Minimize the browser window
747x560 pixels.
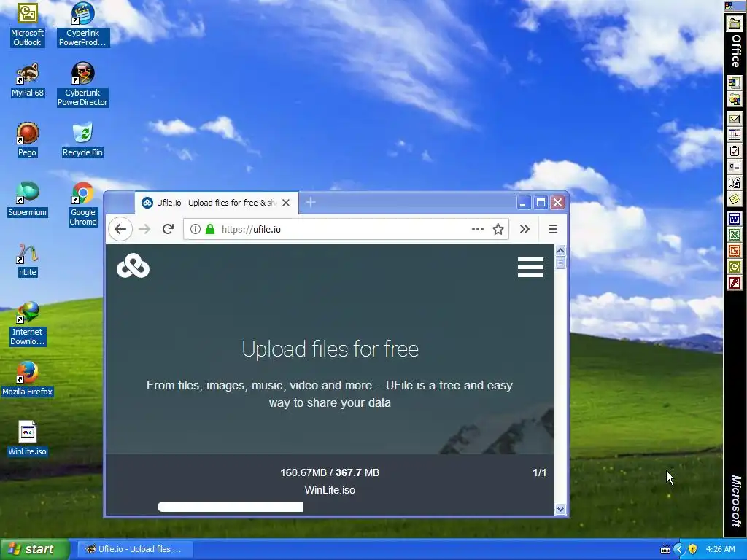tap(523, 203)
